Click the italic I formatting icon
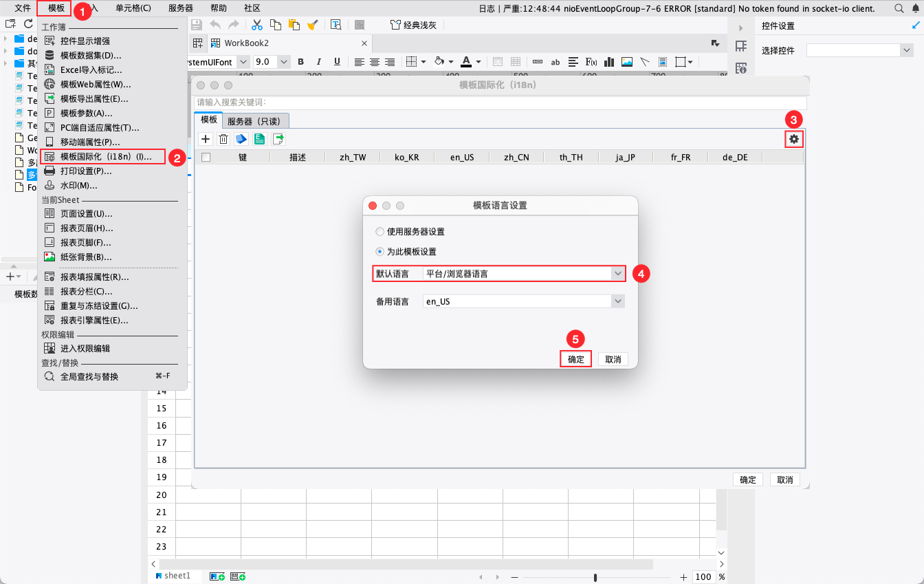The width and height of the screenshot is (924, 584). tap(318, 62)
